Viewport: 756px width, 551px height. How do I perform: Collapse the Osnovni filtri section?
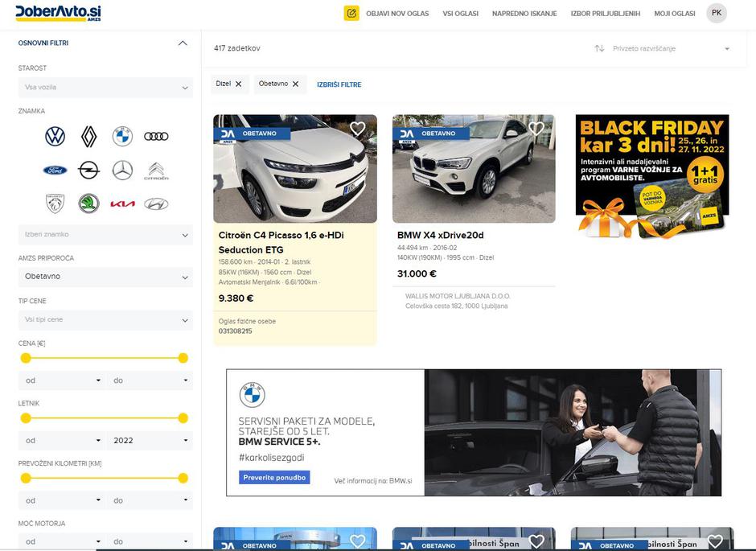pyautogui.click(x=183, y=43)
